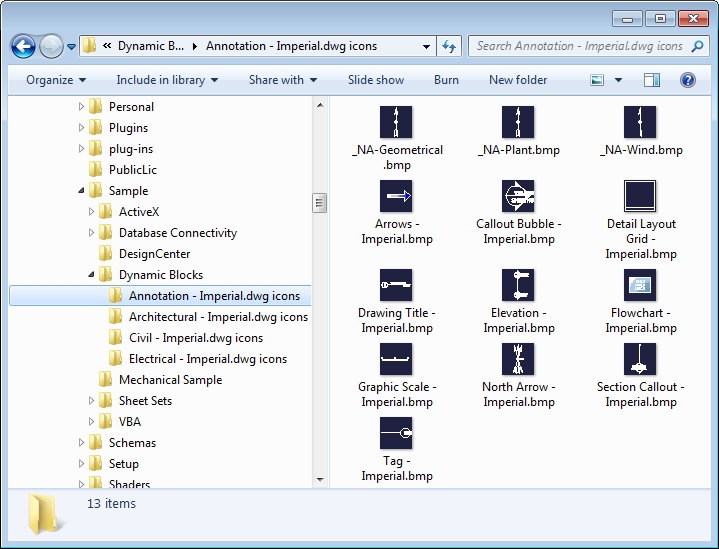Open the change view dropdown arrow
The height and width of the screenshot is (549, 719).
618,80
